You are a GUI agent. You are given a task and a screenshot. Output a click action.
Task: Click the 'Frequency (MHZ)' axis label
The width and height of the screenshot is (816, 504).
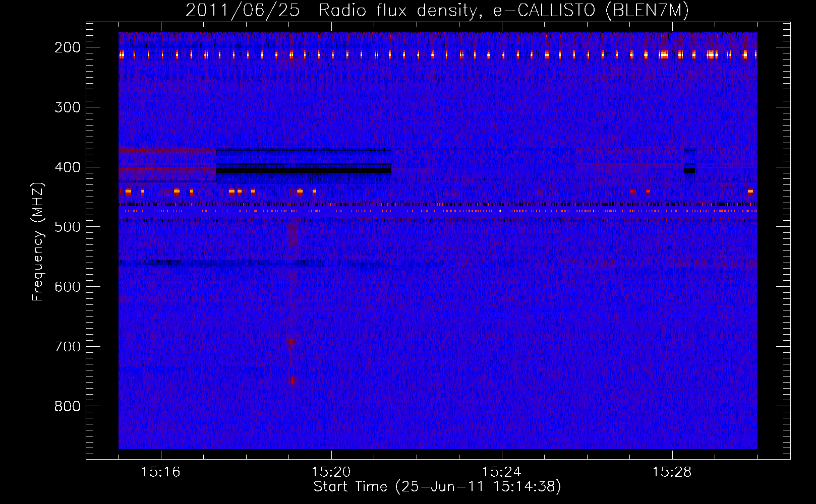38,241
